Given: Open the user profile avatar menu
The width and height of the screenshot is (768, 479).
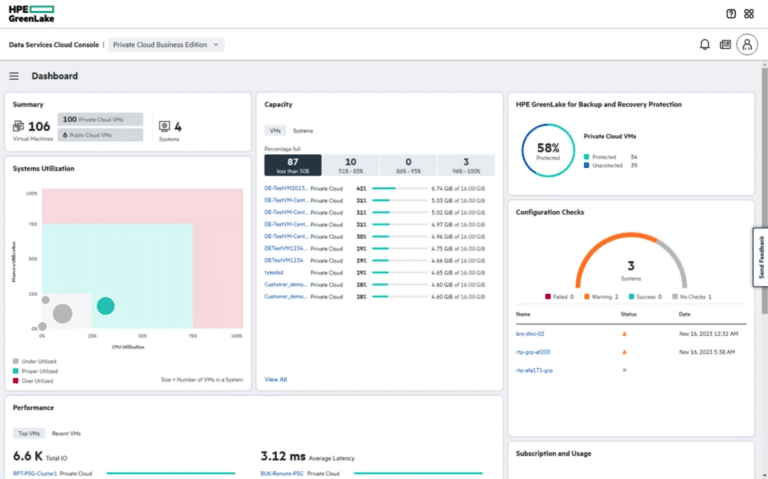Looking at the screenshot, I should pyautogui.click(x=747, y=45).
